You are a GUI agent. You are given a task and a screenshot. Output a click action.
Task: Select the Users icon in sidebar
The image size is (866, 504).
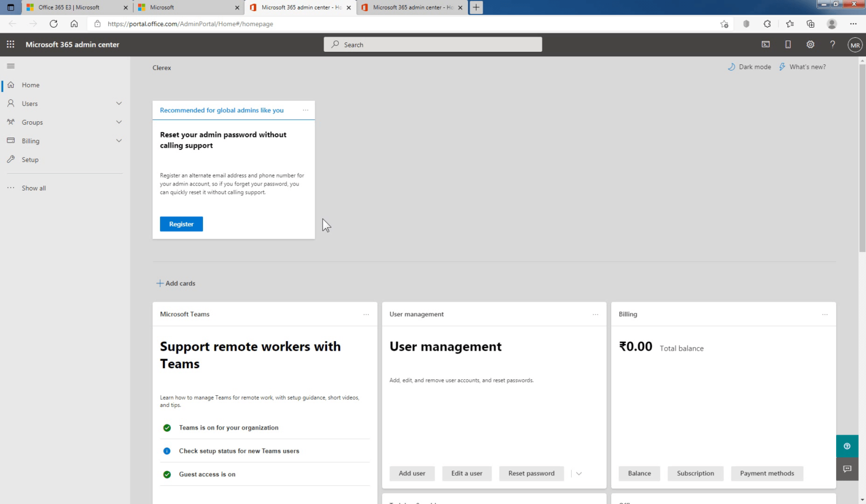point(10,103)
